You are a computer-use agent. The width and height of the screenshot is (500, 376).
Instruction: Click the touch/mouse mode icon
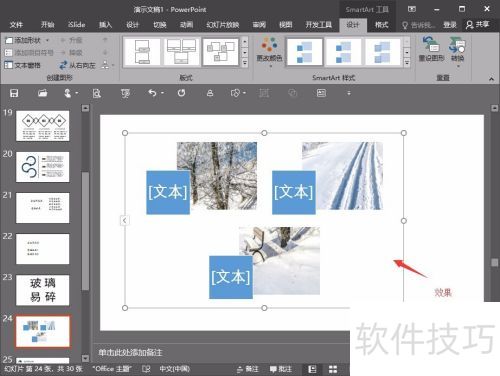pos(68,93)
